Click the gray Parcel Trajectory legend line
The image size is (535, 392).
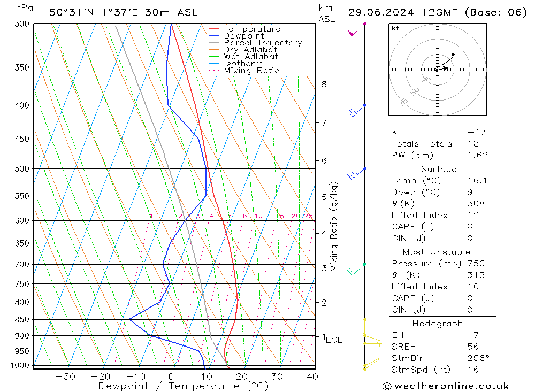[x=214, y=43]
